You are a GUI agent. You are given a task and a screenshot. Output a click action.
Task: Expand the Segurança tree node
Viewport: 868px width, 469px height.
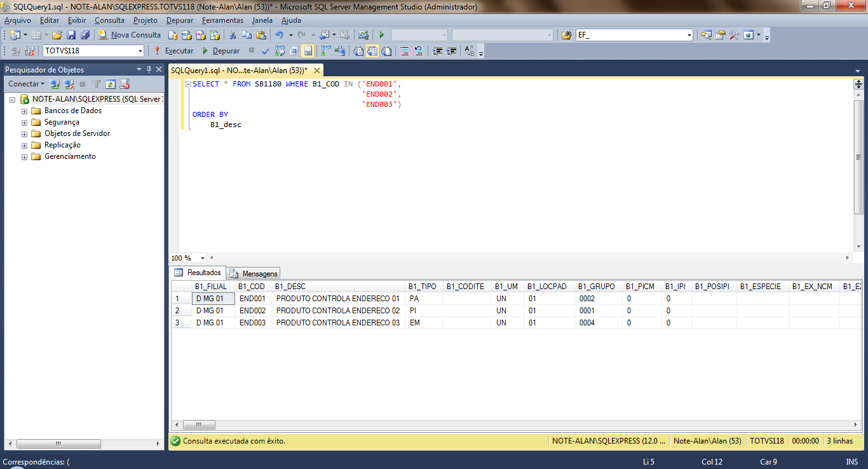(25, 123)
